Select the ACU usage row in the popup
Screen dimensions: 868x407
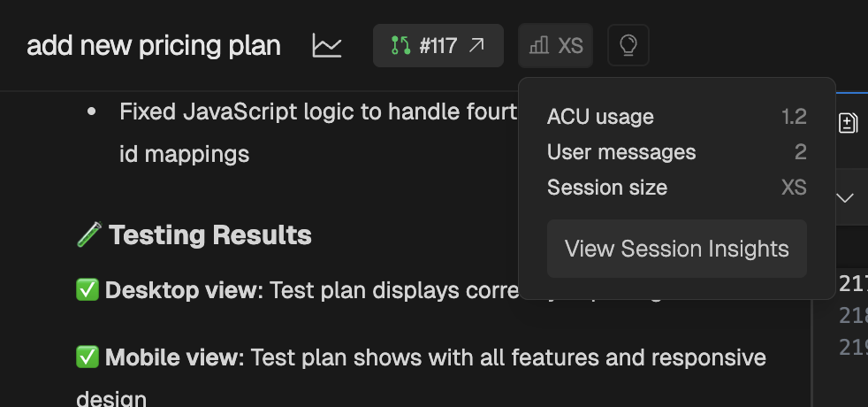pyautogui.click(x=676, y=117)
